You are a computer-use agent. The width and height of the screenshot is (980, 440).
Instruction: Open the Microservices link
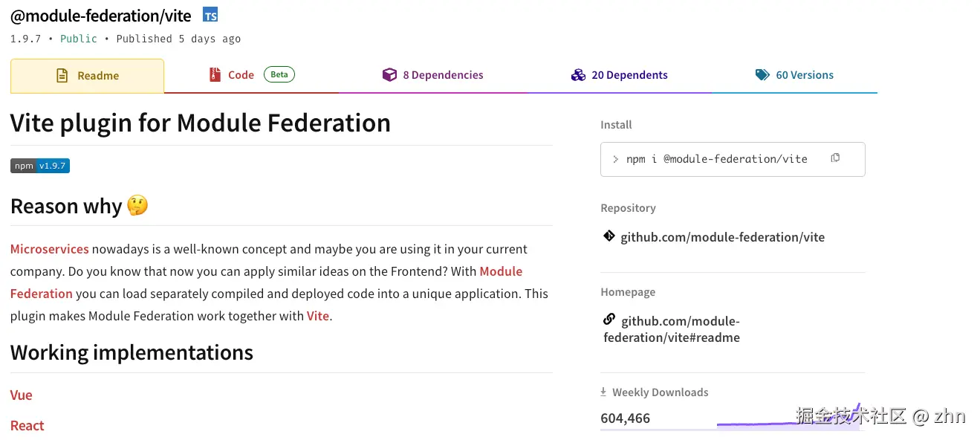coord(50,249)
